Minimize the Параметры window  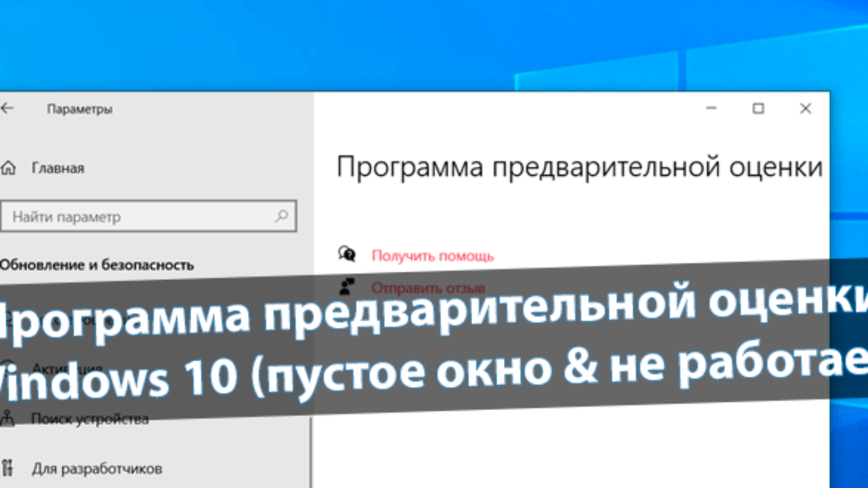(x=711, y=108)
